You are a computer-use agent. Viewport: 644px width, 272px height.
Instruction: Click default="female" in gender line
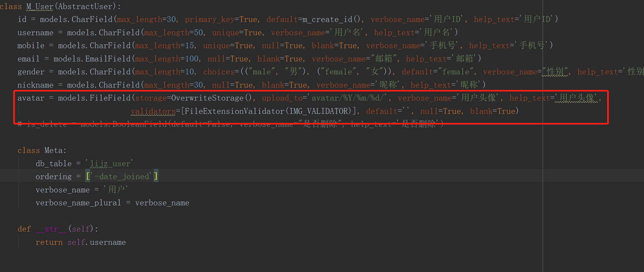click(x=437, y=72)
